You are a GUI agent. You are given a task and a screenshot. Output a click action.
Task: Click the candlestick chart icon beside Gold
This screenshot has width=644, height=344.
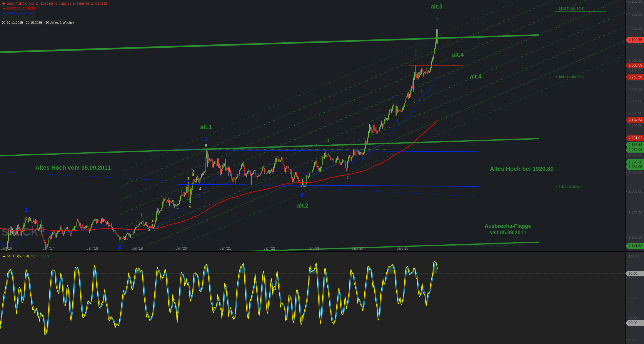(4, 4)
